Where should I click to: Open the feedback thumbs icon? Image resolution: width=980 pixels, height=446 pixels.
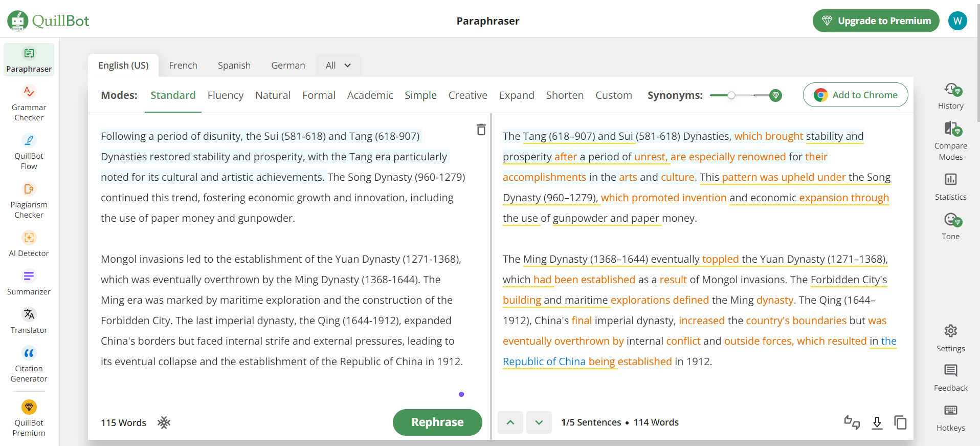coord(852,422)
